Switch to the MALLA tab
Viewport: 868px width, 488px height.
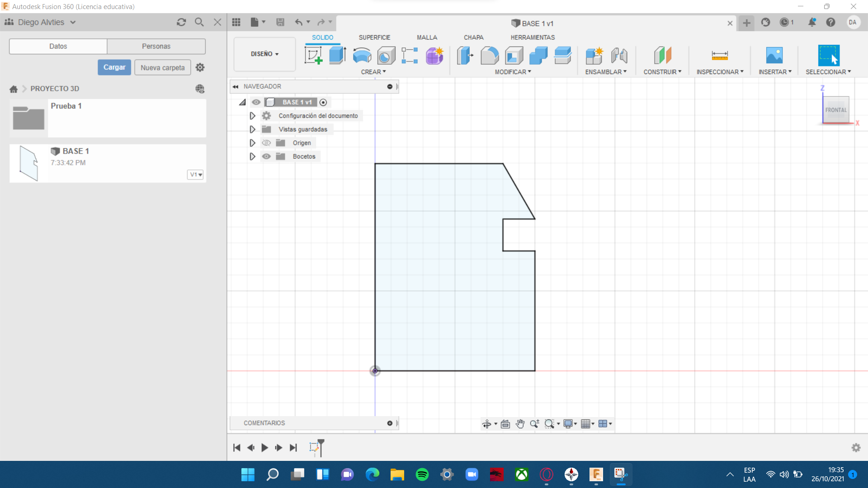[x=427, y=38]
